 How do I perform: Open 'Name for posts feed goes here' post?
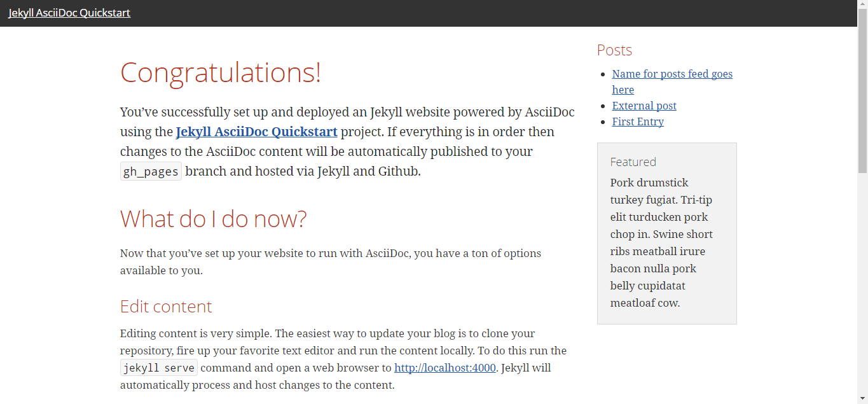[x=672, y=82]
